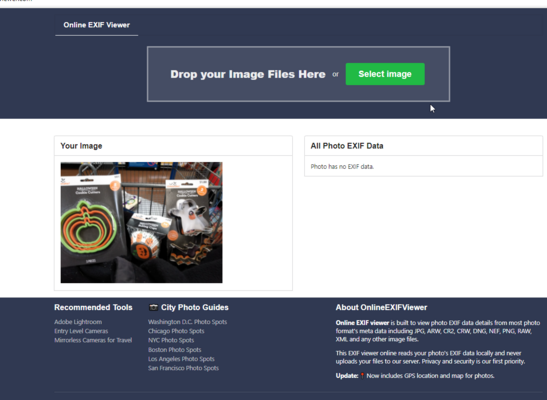This screenshot has width=547, height=400.
Task: Click the Drop your Image Files Here area
Action: (298, 74)
